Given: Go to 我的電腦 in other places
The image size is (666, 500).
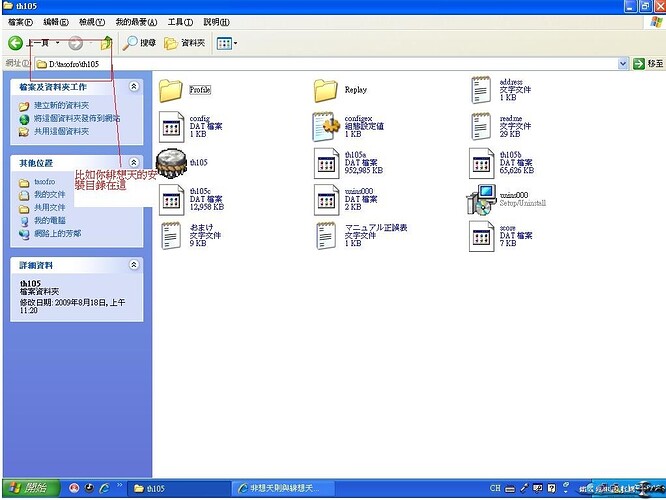Looking at the screenshot, I should tap(50, 220).
